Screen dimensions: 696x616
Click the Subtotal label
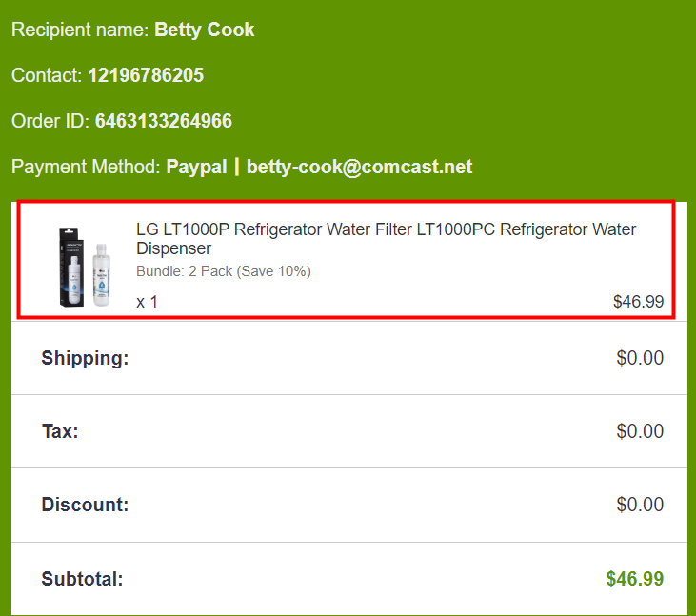point(82,579)
